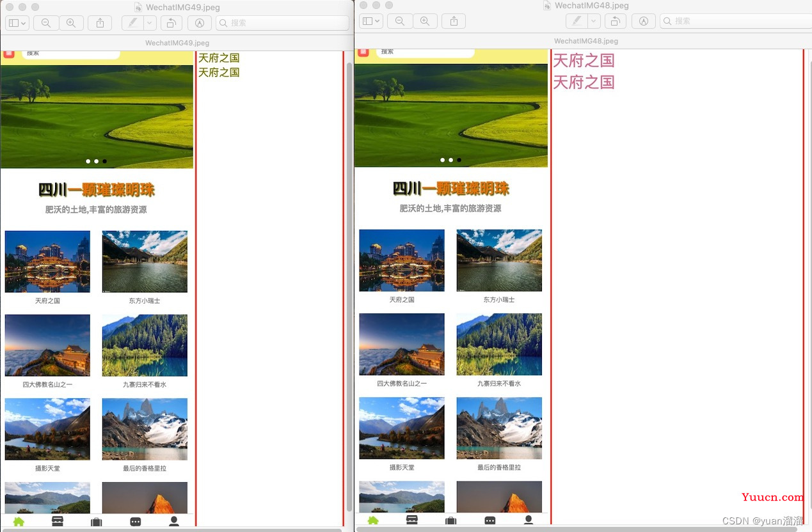Click vertical scrollbar of WechatIMG49.jpeg window

click(349, 281)
